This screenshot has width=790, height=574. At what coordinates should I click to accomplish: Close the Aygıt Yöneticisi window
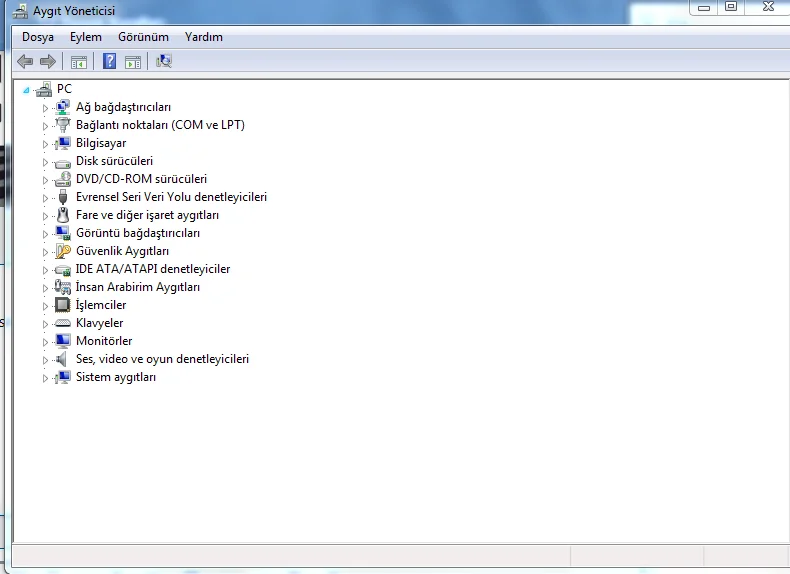768,7
